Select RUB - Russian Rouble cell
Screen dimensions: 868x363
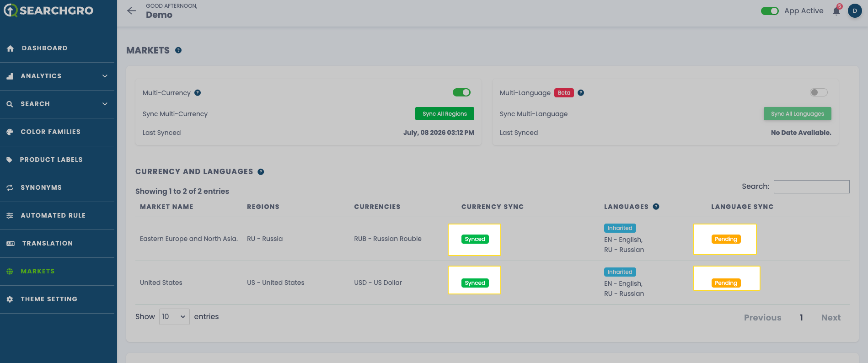click(388, 239)
